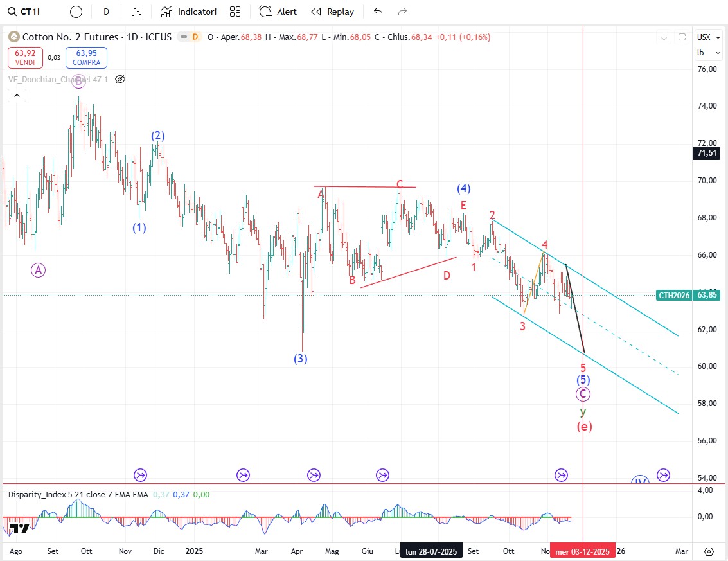Image resolution: width=728 pixels, height=561 pixels.
Task: Open the Indicatori menu
Action: pos(188,12)
